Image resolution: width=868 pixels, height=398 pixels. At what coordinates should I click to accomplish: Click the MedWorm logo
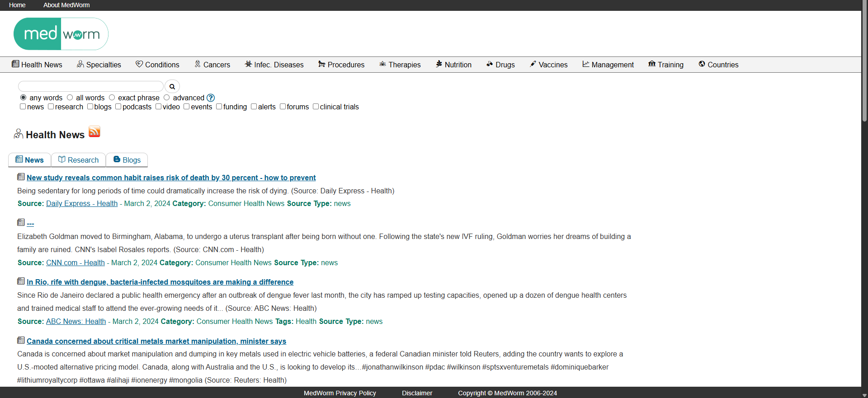(61, 34)
